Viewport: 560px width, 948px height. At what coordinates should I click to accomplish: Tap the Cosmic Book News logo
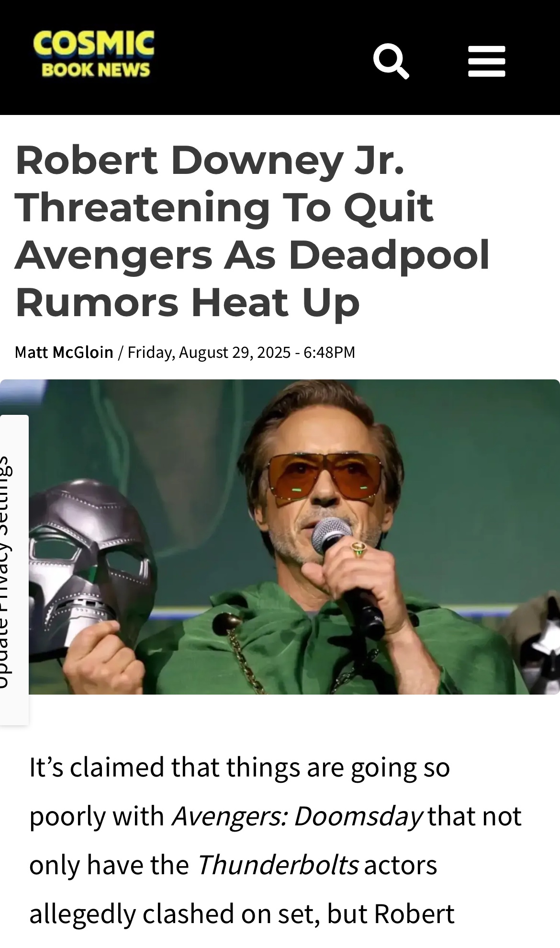94,54
